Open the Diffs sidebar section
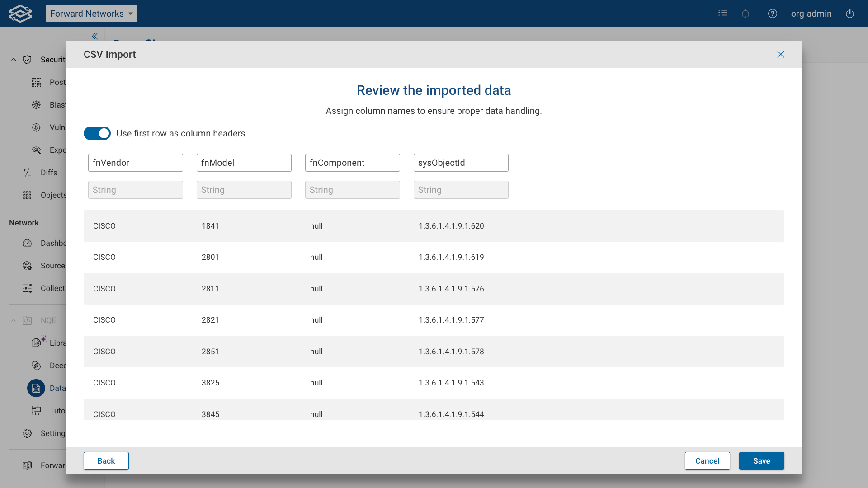Screen dimensions: 868x488 point(48,173)
